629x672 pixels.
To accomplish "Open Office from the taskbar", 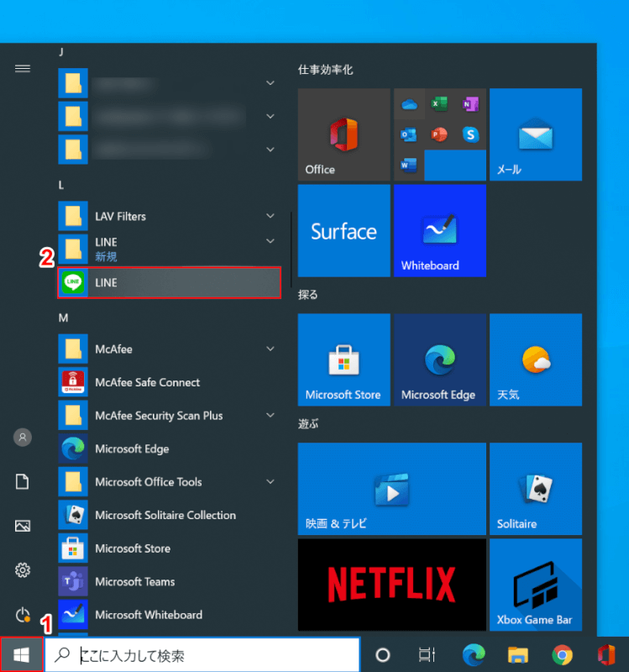I will pyautogui.click(x=606, y=655).
